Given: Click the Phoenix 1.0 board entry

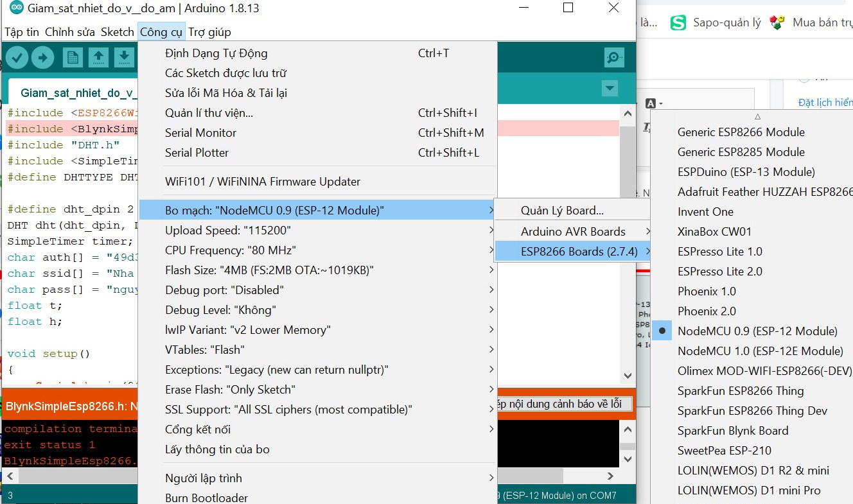Looking at the screenshot, I should click(x=752, y=291).
